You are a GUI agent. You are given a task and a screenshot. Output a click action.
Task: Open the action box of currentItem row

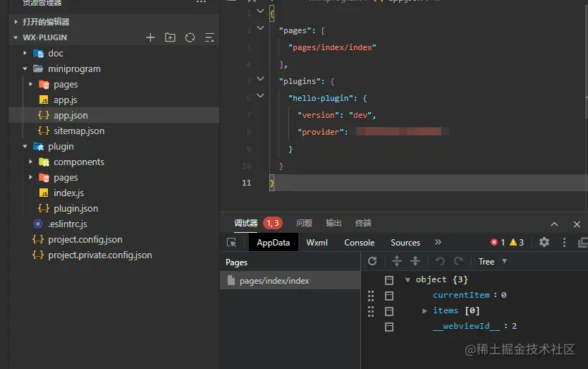point(389,296)
